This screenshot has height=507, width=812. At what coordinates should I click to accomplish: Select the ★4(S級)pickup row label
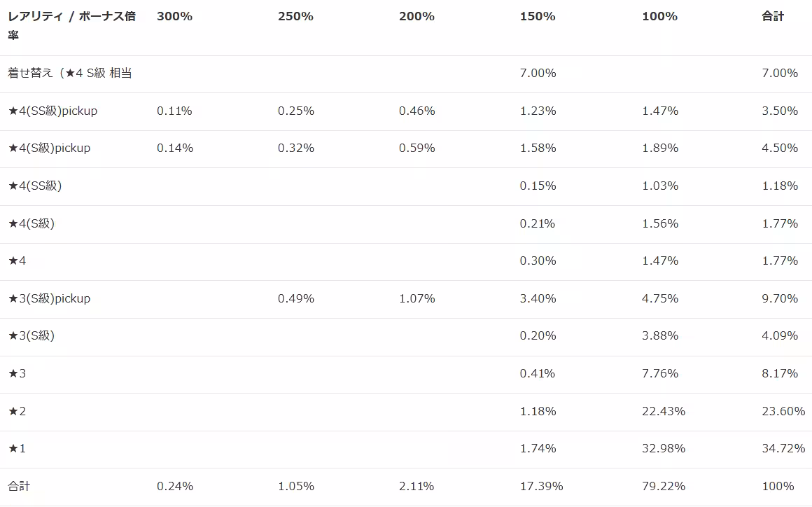pyautogui.click(x=49, y=148)
